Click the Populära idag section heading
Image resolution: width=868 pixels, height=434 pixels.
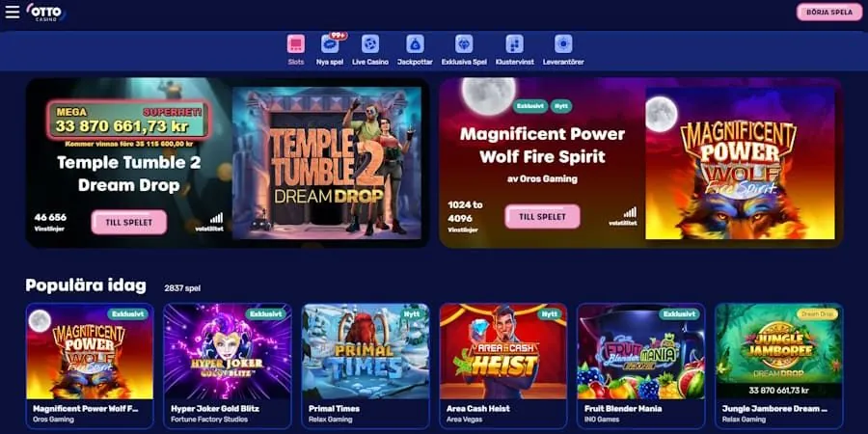pyautogui.click(x=86, y=285)
